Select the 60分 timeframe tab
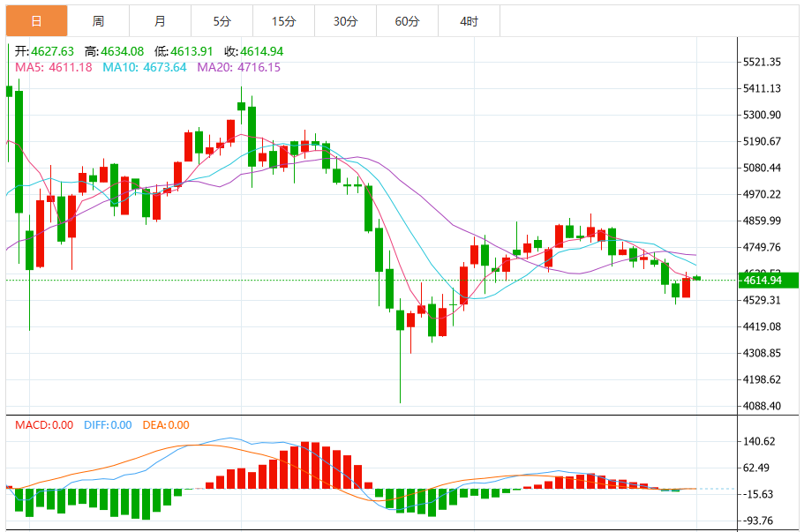This screenshot has width=804, height=532. click(x=407, y=21)
